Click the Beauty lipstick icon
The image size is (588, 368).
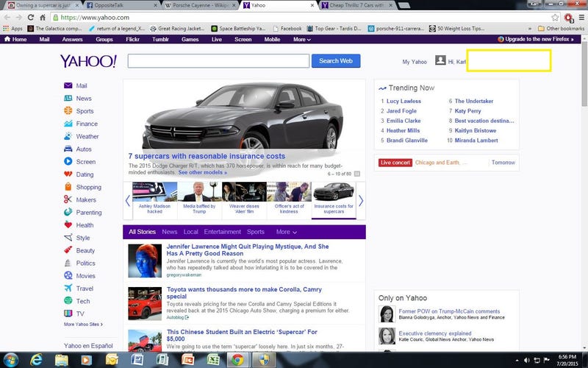68,250
